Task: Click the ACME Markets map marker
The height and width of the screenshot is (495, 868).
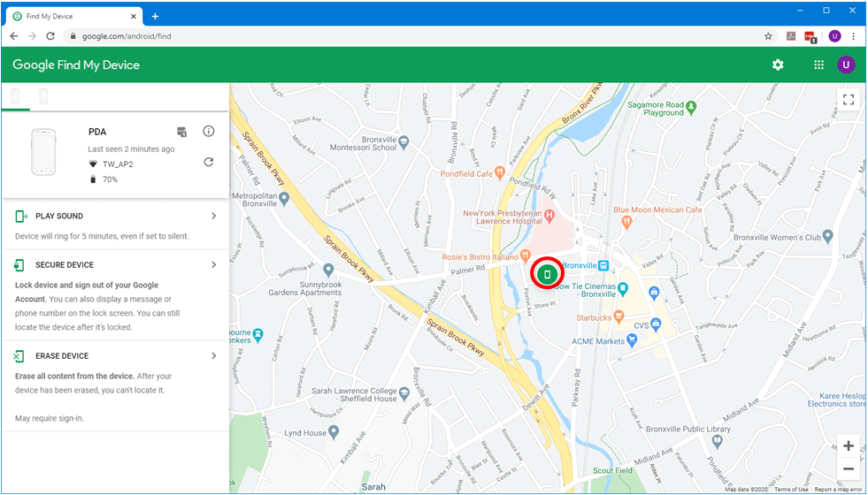Action: click(x=632, y=340)
